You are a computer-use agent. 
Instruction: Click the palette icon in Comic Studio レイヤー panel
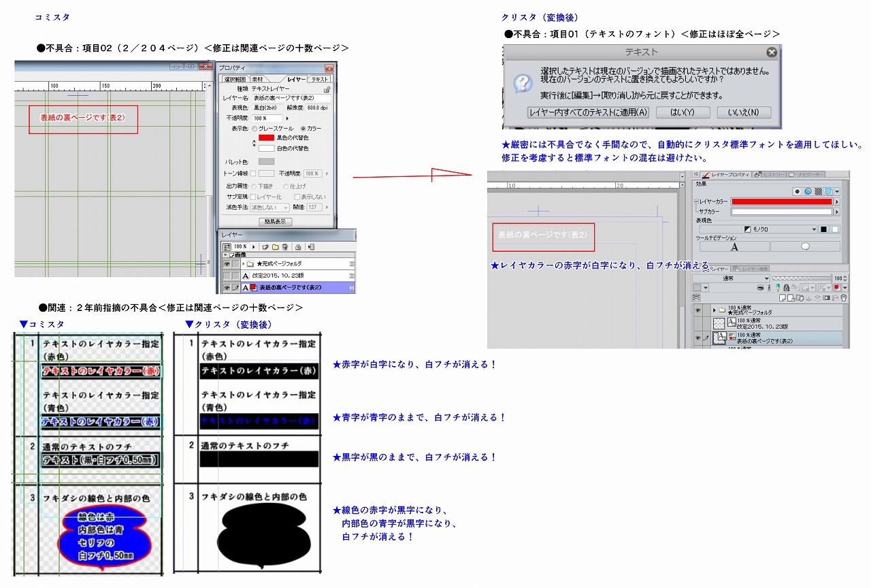(227, 246)
